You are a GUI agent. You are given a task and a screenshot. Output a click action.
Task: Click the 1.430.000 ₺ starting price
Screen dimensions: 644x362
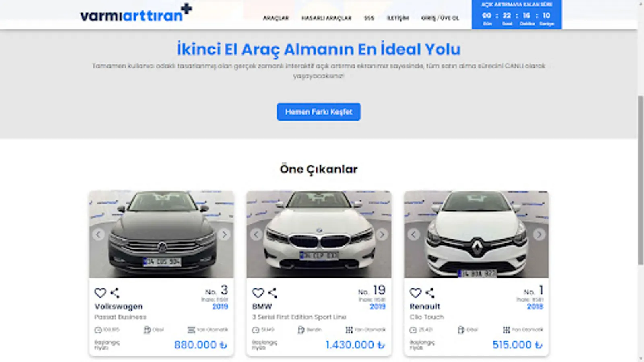[355, 345]
